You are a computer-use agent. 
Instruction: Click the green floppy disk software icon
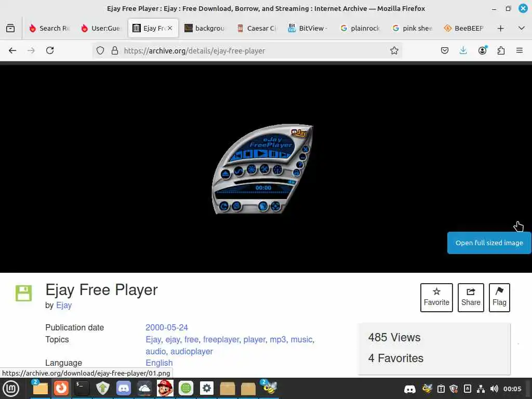23,293
